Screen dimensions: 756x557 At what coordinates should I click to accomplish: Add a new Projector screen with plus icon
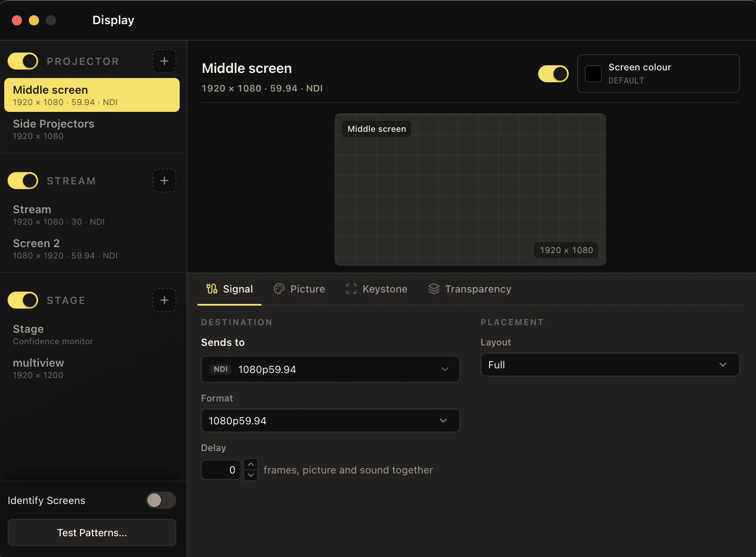point(164,61)
